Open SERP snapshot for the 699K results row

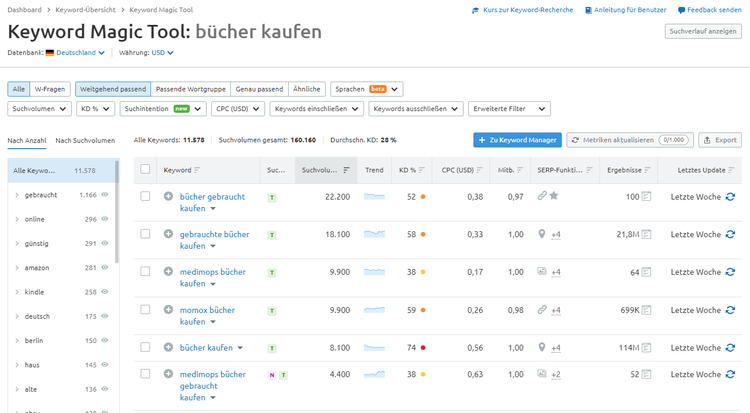(646, 310)
